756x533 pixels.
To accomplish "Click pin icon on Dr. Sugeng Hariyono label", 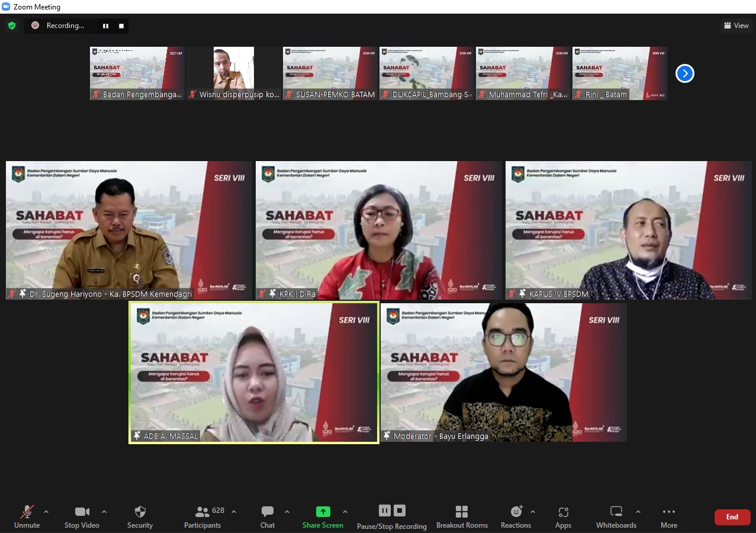I will tap(22, 293).
